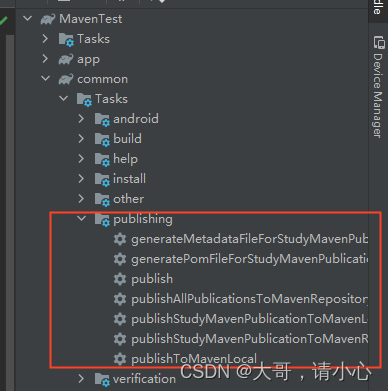Select the publishStudyMavenPublicationToMavenL task

click(x=250, y=319)
